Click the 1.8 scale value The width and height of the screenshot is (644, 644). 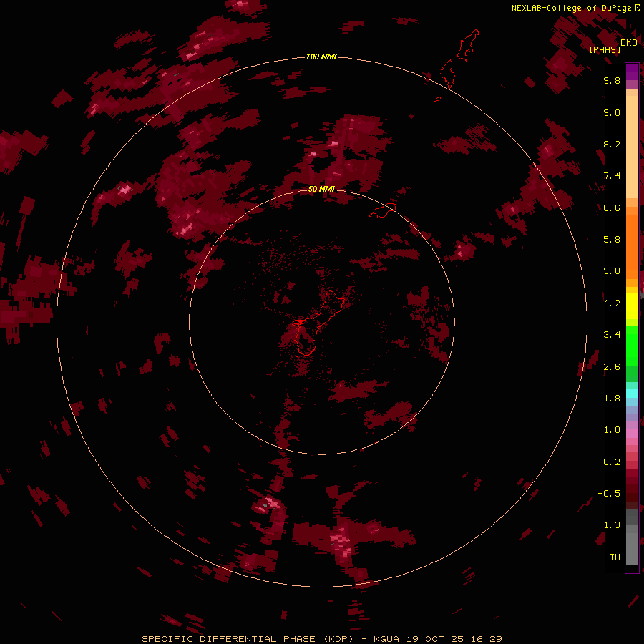click(x=612, y=399)
